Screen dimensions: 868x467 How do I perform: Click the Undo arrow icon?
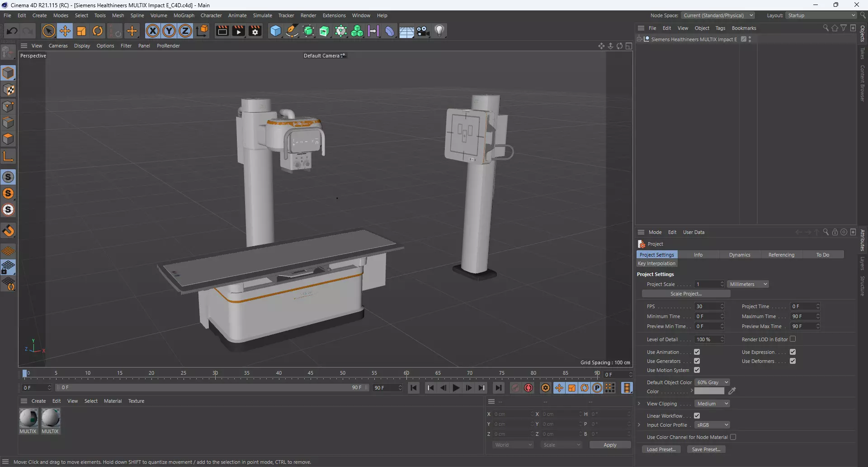click(12, 31)
